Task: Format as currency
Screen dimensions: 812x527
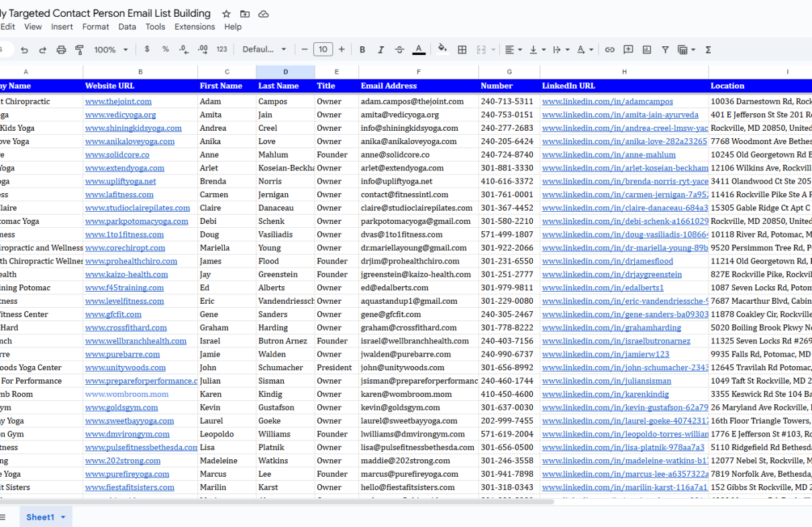Action: [x=147, y=49]
